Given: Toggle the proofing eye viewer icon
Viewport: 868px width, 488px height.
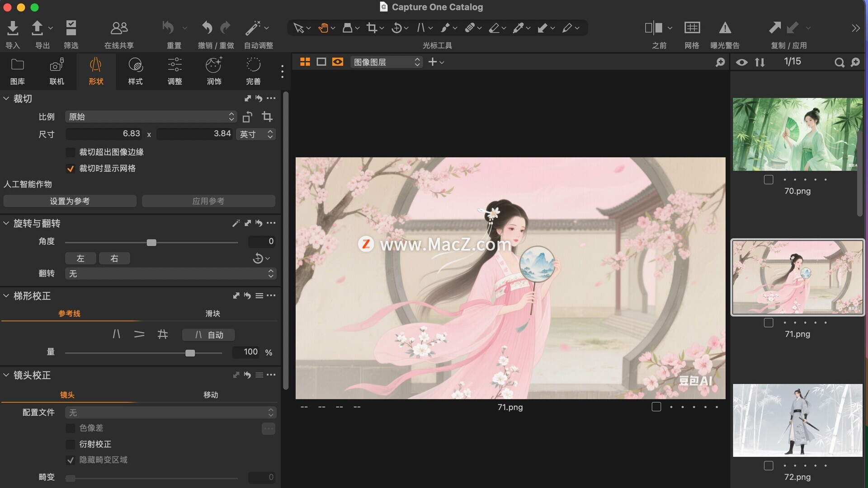Looking at the screenshot, I should pyautogui.click(x=338, y=62).
